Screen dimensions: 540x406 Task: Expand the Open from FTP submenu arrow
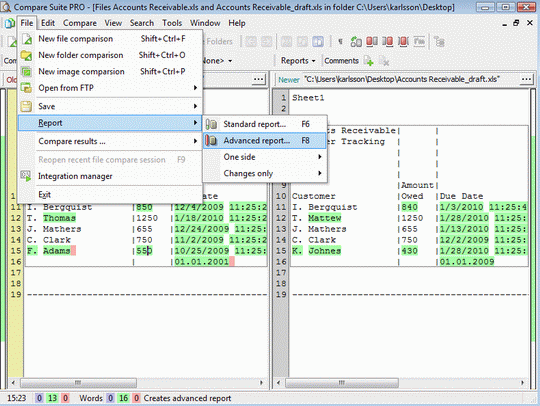pos(195,88)
